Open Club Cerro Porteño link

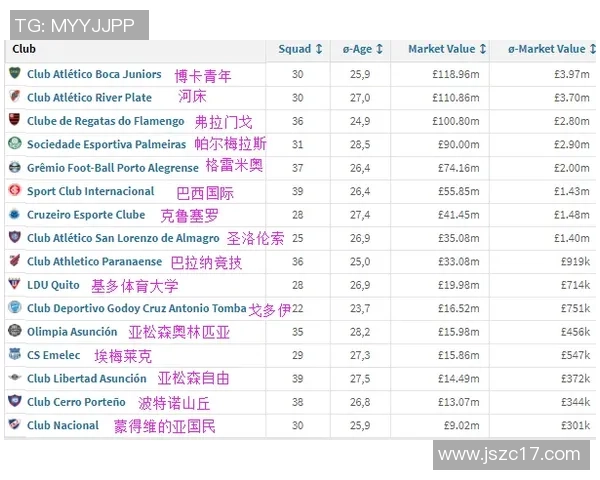point(76,402)
